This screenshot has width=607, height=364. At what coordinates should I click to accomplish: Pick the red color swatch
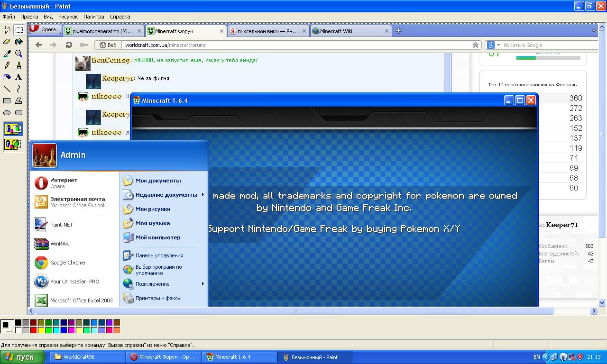click(33, 330)
